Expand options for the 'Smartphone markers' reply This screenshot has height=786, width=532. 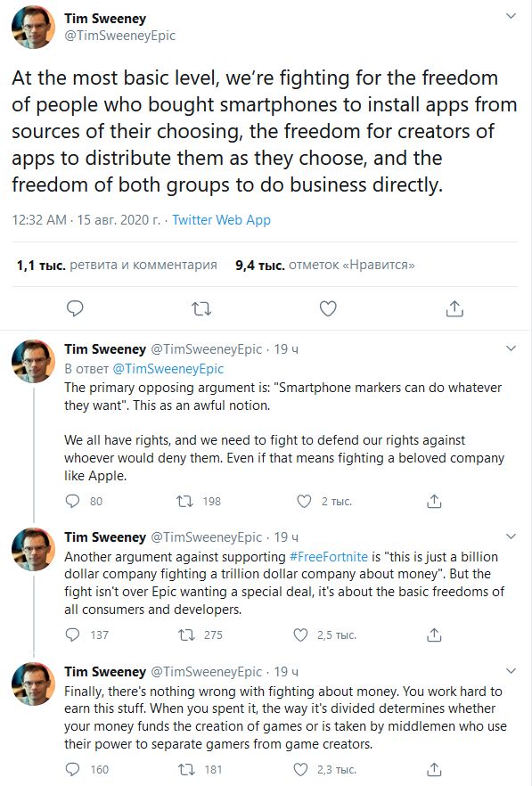point(511,348)
